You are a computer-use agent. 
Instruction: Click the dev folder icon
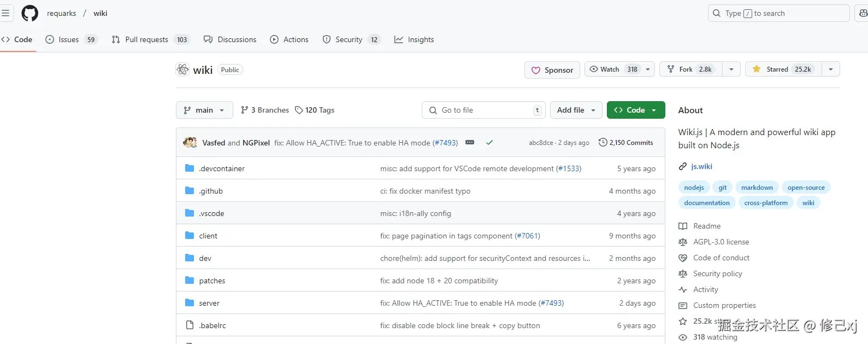pos(190,258)
